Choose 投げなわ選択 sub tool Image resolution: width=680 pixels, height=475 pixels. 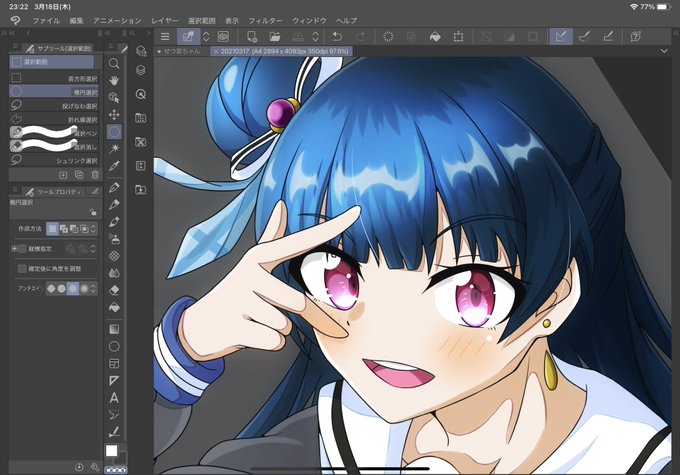point(54,105)
